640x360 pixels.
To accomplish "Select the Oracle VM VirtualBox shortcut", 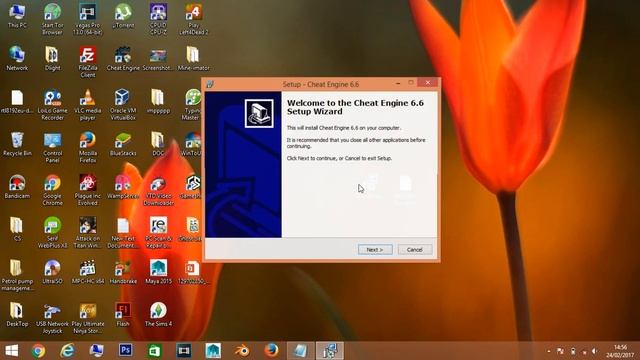I will coord(123,105).
